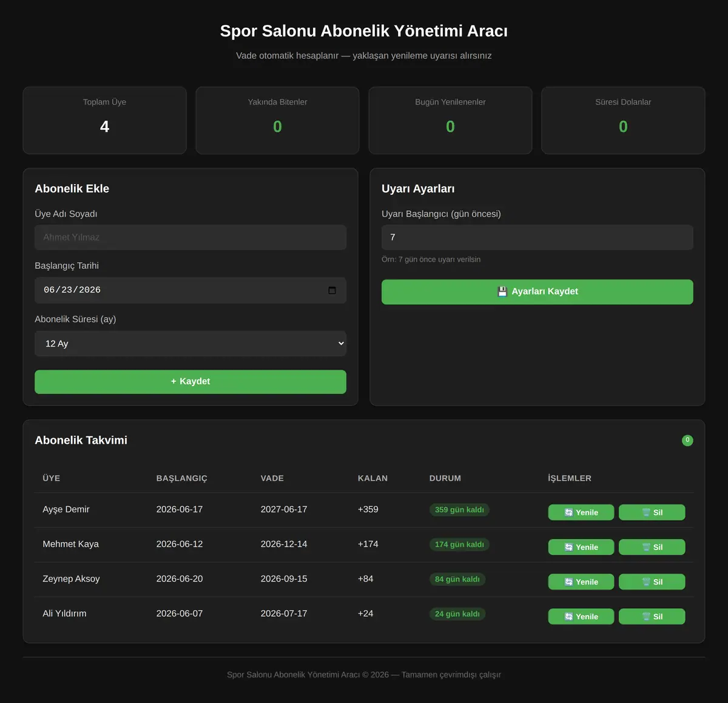Click the KALAN column header

[x=372, y=478]
